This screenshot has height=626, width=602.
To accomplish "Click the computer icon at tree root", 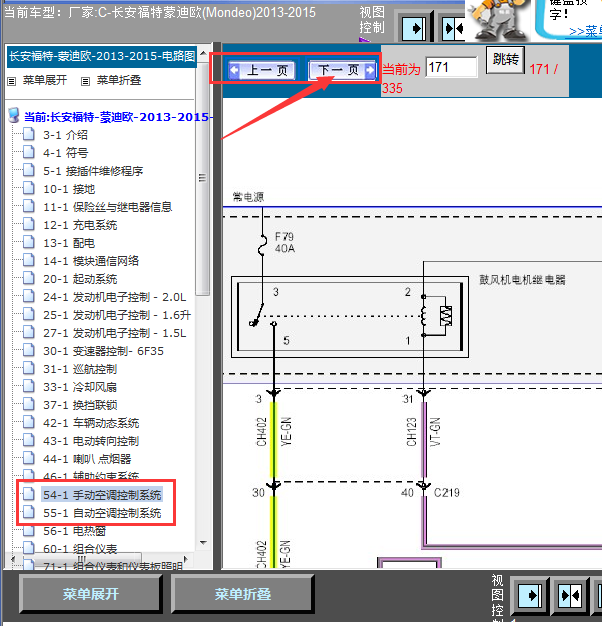I will [14, 115].
